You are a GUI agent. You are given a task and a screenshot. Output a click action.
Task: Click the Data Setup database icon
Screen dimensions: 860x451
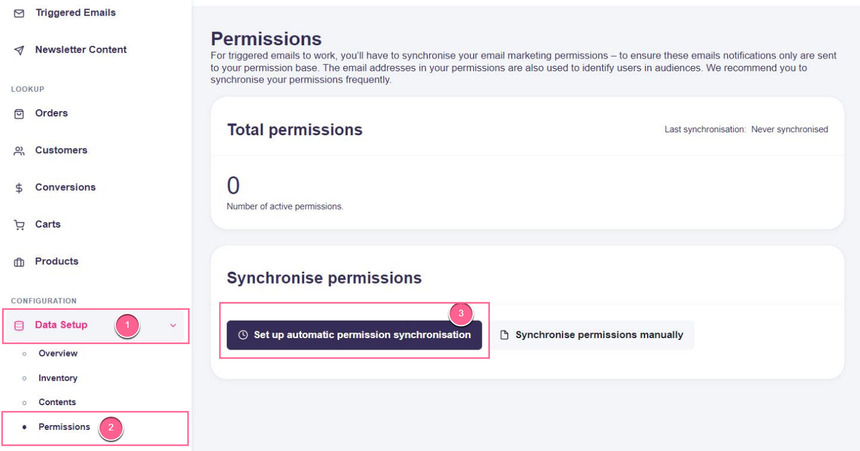[x=19, y=325]
